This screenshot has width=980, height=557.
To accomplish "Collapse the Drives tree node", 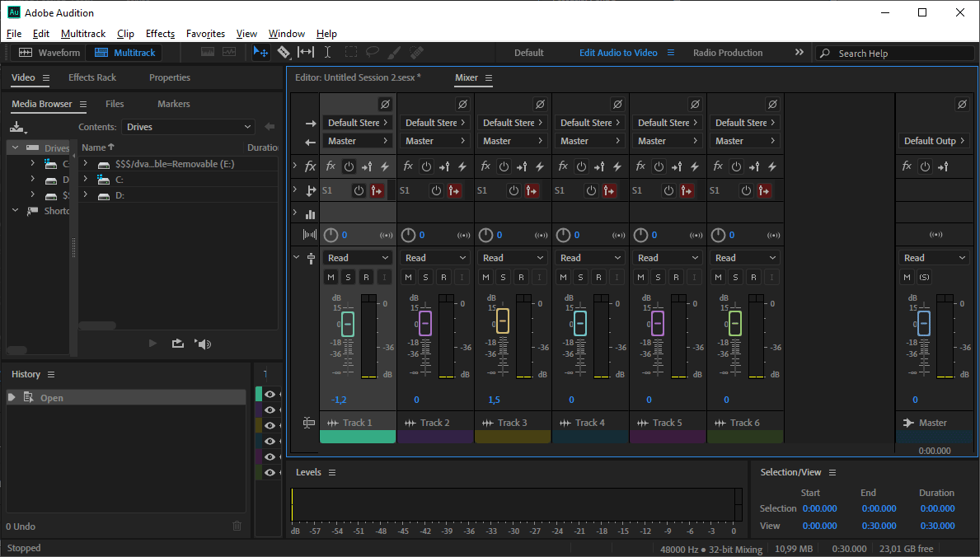I will [x=16, y=147].
